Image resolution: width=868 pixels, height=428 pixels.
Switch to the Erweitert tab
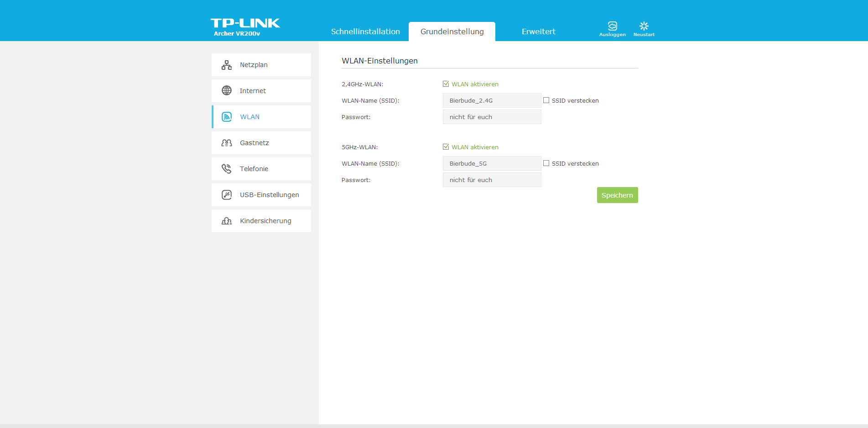point(538,31)
